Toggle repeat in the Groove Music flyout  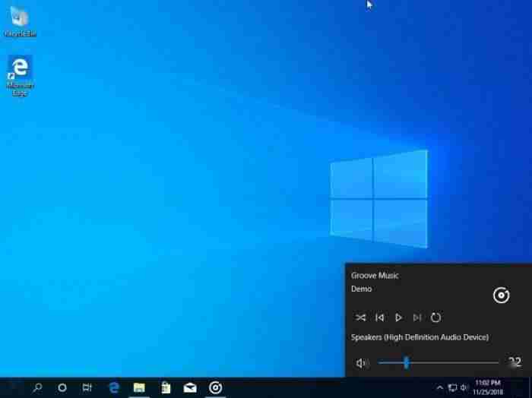[x=435, y=317]
